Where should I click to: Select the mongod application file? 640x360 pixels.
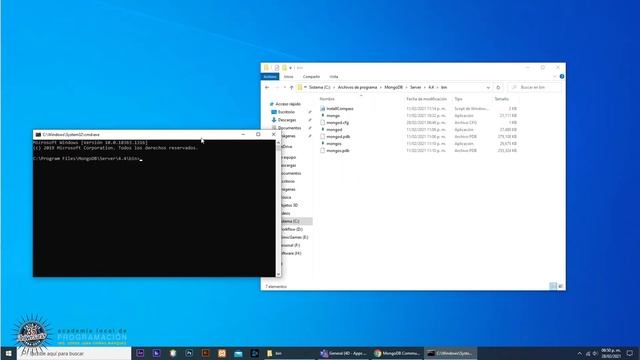[x=334, y=130]
